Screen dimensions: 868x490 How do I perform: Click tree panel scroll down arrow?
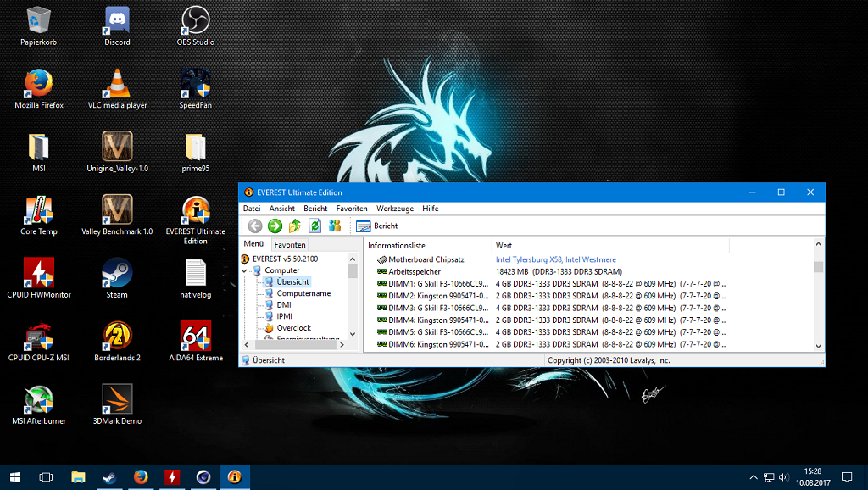353,334
